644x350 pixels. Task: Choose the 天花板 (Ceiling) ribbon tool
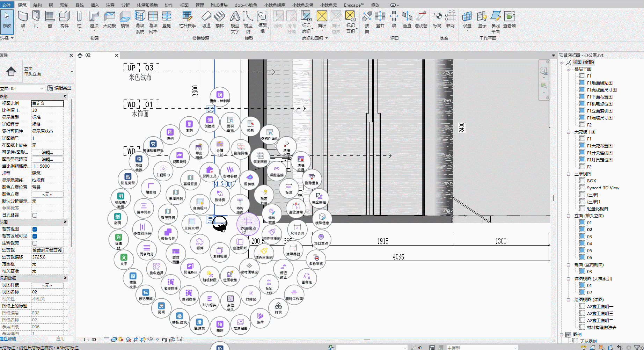[109, 19]
